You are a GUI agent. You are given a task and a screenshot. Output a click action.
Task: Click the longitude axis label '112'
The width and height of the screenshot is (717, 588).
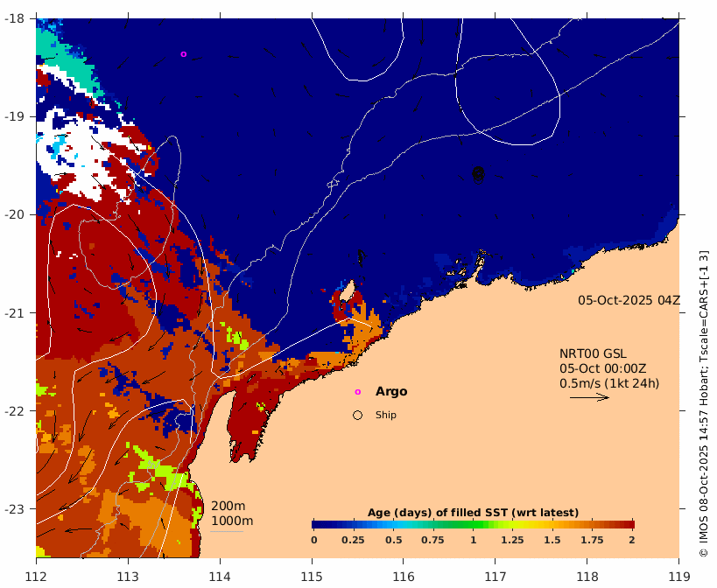[x=36, y=577]
